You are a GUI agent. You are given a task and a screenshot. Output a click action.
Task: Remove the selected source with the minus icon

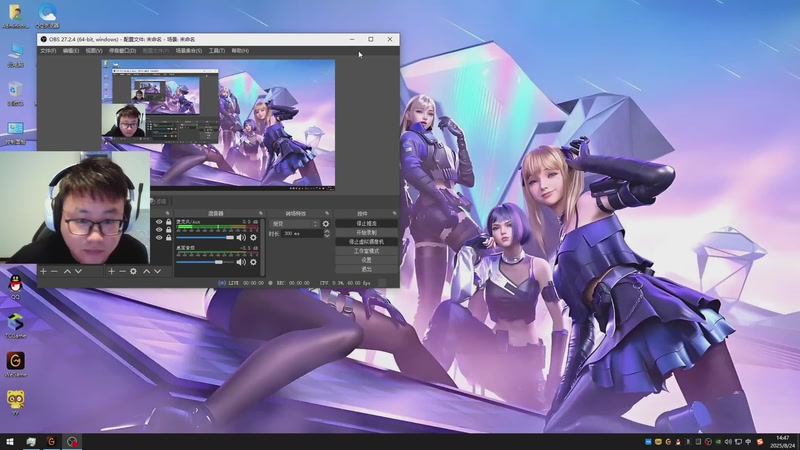click(122, 271)
